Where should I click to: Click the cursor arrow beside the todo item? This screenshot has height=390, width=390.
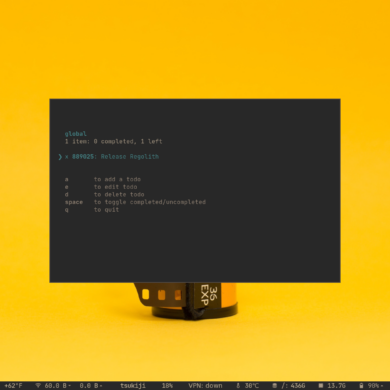click(x=60, y=157)
